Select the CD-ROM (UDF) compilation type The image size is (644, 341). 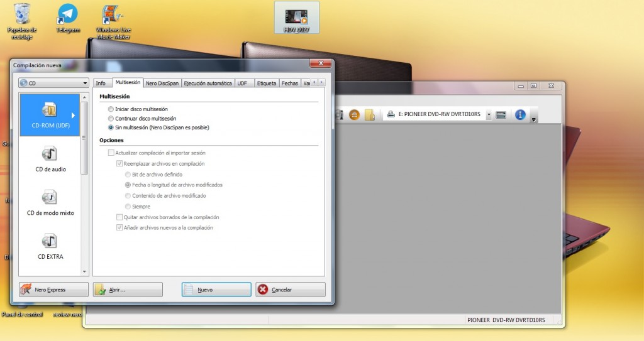pos(50,116)
